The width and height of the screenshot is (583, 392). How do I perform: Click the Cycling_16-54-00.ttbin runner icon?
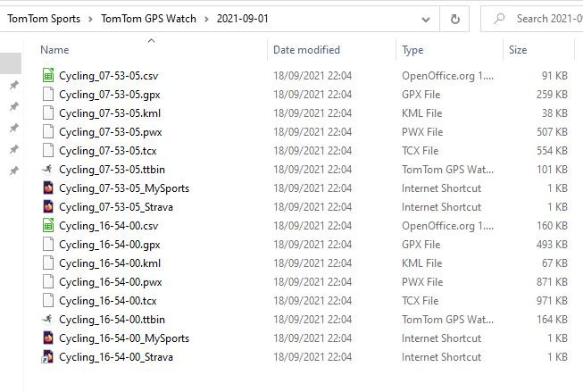[x=48, y=320]
